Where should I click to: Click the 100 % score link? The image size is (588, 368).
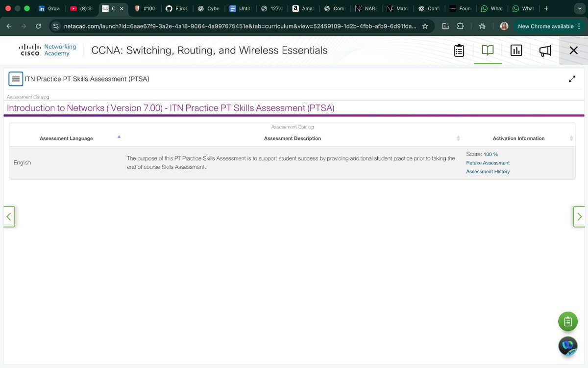490,154
